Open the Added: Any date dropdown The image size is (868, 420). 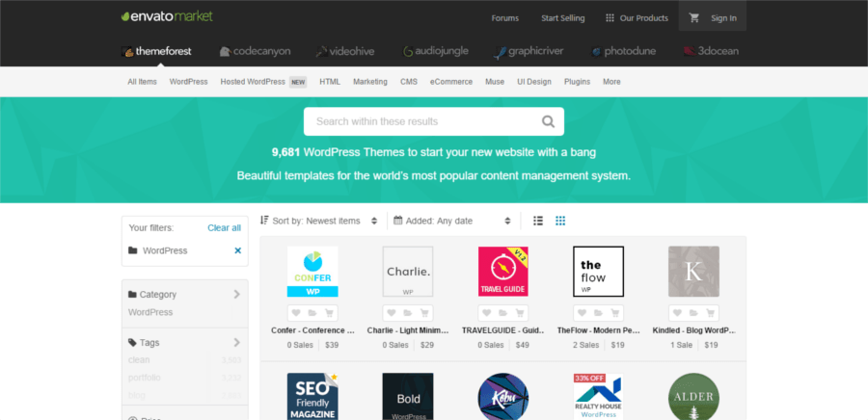(452, 221)
